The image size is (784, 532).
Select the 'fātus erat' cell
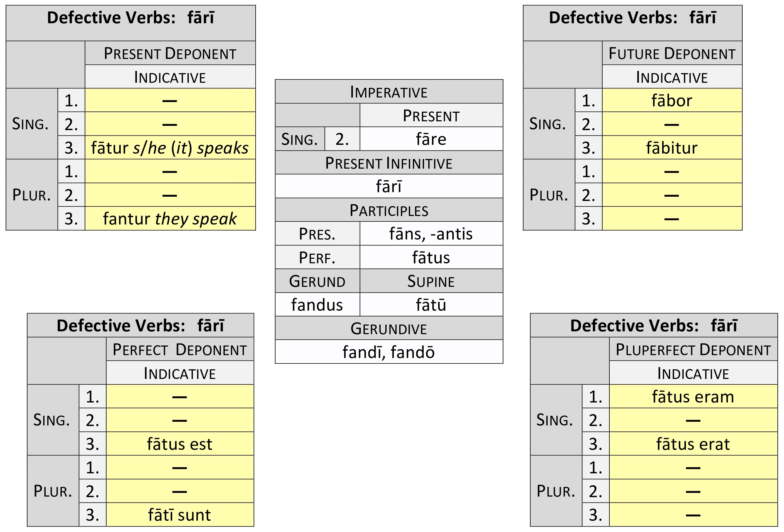pyautogui.click(x=693, y=444)
